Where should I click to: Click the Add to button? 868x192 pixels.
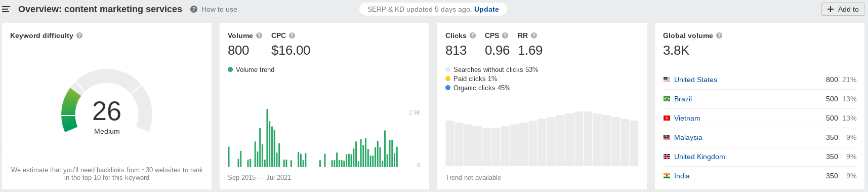(x=843, y=9)
